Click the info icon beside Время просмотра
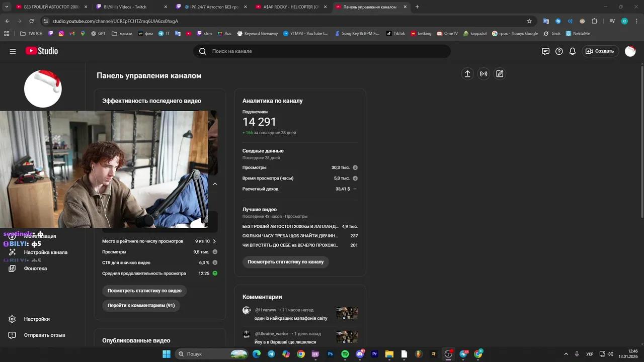The height and width of the screenshot is (362, 644). click(355, 178)
